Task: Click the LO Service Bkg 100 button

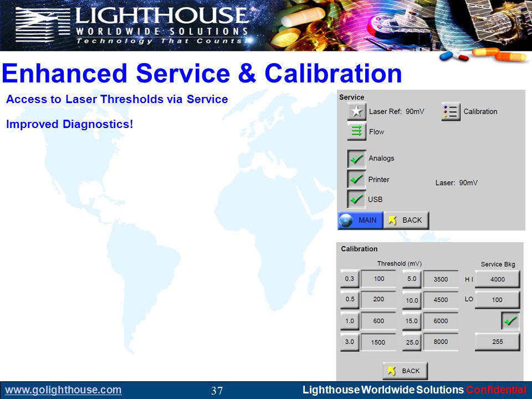Action: (497, 300)
